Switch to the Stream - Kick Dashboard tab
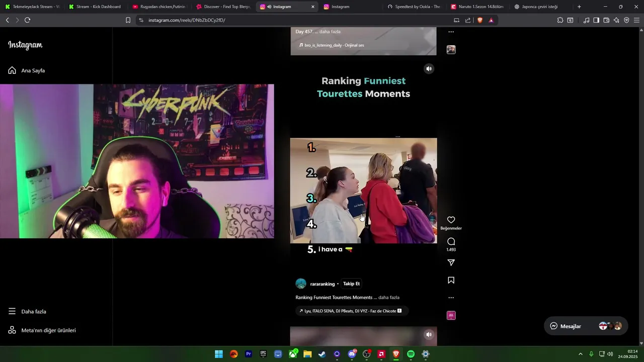This screenshot has height=362, width=644. click(96, 7)
